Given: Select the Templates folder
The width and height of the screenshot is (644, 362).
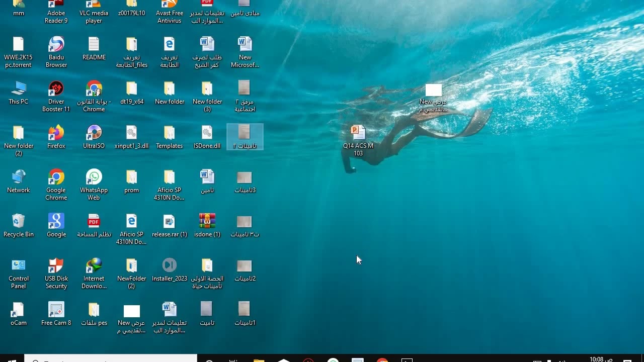Looking at the screenshot, I should pos(169,137).
